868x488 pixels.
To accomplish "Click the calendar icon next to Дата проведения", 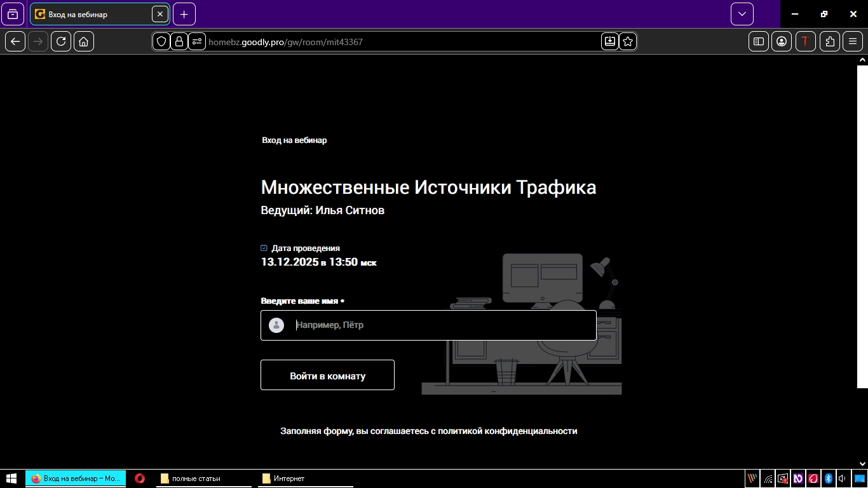I will 264,248.
